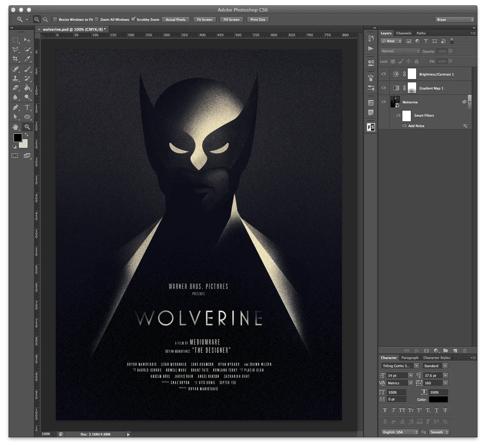Open the English: USA language dropdown
486x448 pixels.
(399, 432)
